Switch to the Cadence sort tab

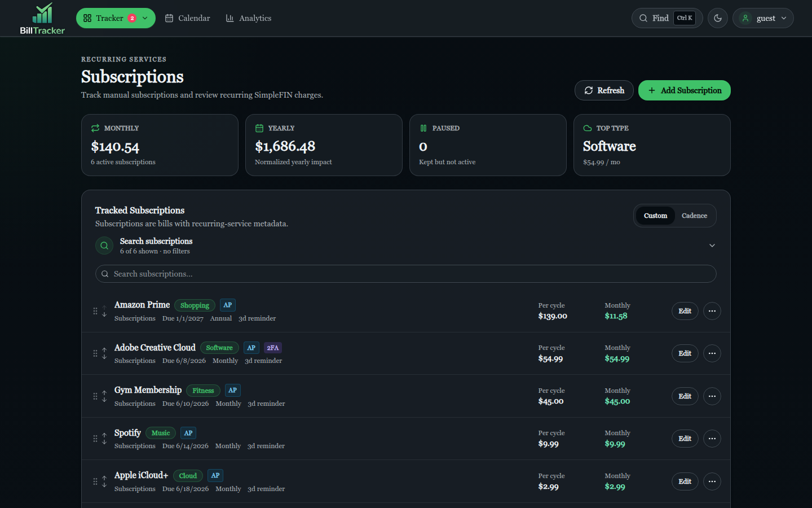pos(694,216)
